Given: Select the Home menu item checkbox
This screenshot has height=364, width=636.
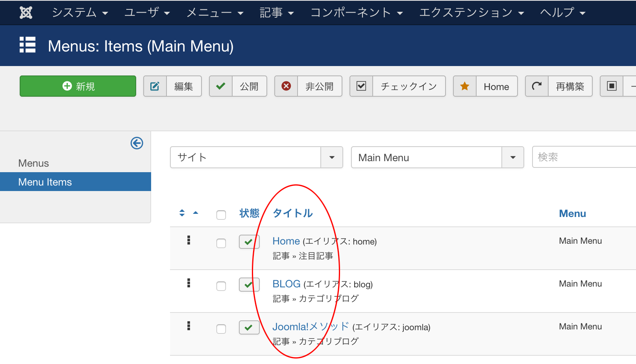Looking at the screenshot, I should 221,243.
